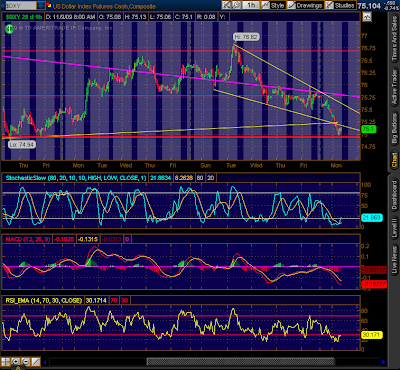Click the green info circle on chart

[x=9, y=29]
